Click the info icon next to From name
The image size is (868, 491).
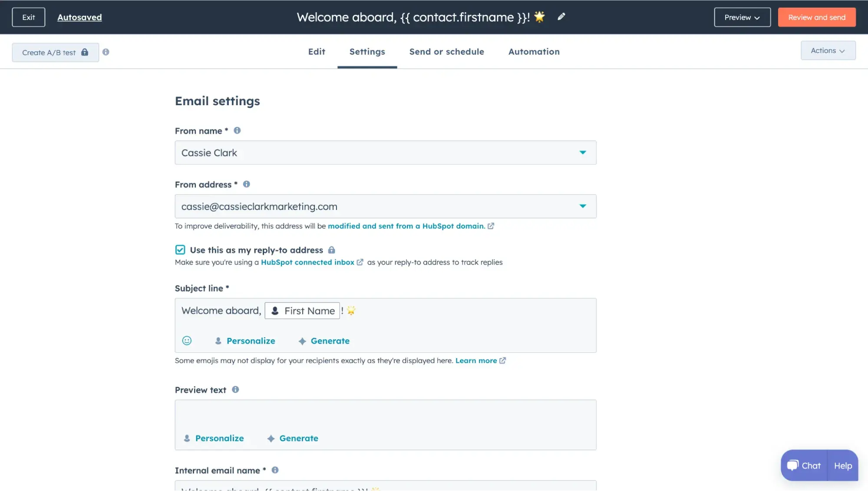click(x=237, y=131)
